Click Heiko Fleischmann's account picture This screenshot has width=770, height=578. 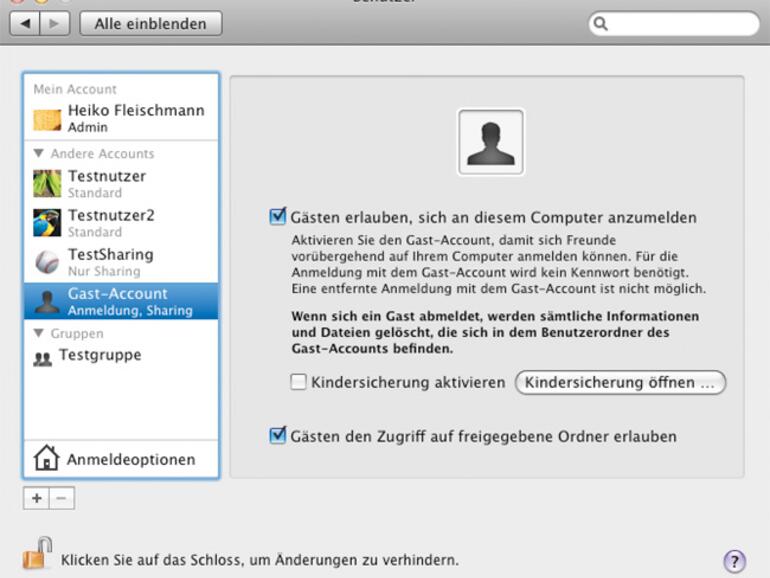pyautogui.click(x=47, y=119)
